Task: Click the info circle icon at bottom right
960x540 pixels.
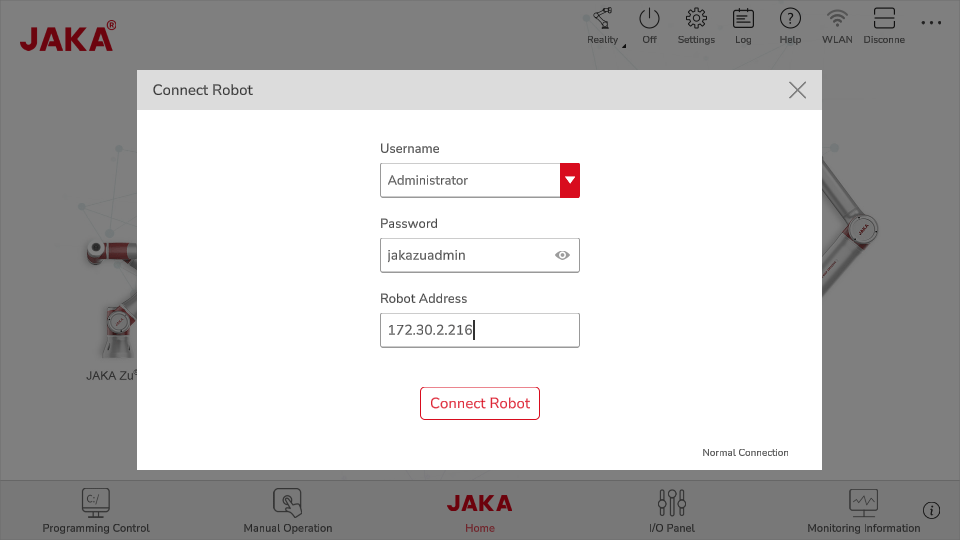Action: pos(931,510)
